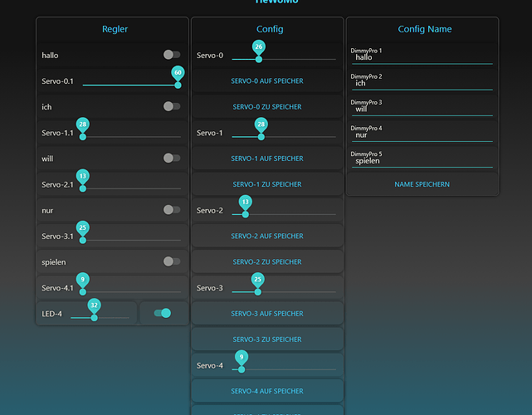Click the Servo-3 slider in Config
The height and width of the screenshot is (415, 532).
tap(283, 291)
